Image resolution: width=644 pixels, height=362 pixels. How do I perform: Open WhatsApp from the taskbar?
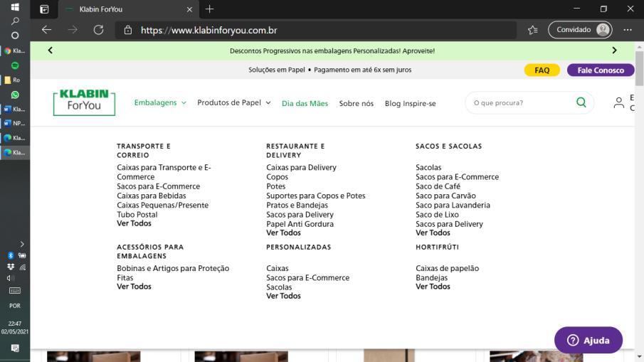[x=15, y=95]
